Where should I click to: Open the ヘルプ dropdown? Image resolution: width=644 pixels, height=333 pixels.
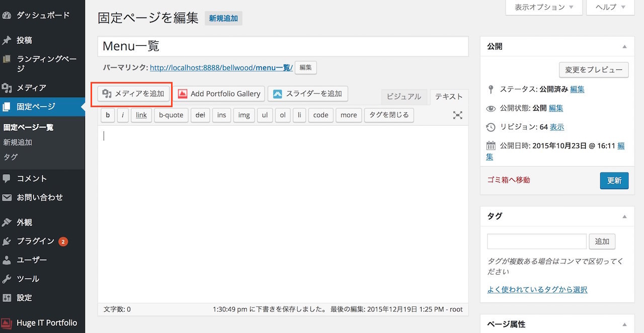pos(609,7)
